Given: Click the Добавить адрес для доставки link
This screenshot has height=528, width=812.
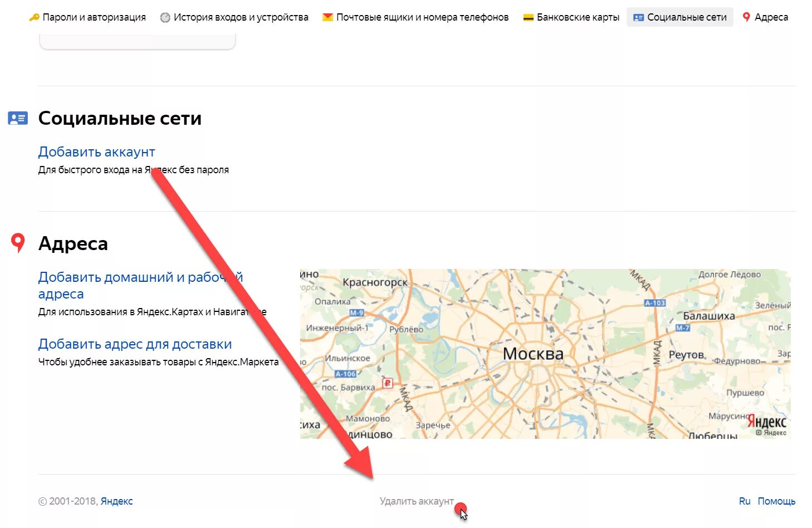Looking at the screenshot, I should click(135, 344).
